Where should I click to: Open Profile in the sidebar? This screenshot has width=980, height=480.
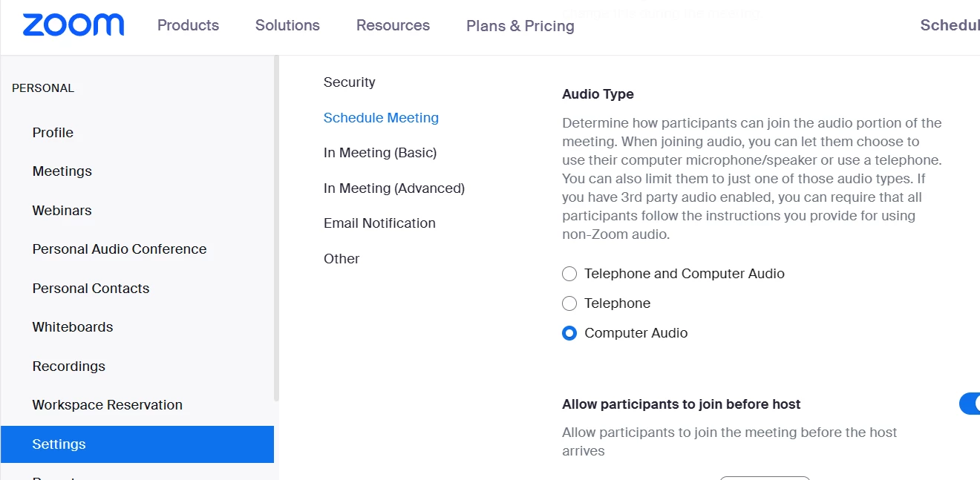coord(53,133)
